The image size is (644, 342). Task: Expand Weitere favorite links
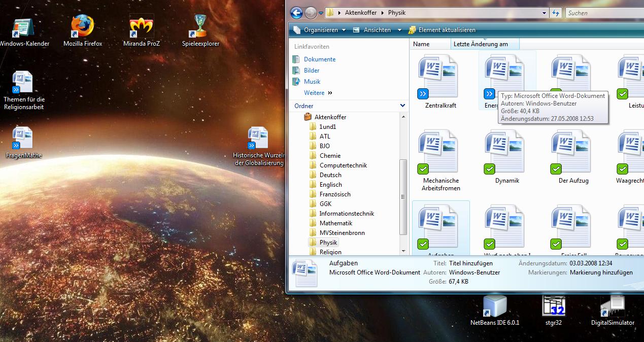pyautogui.click(x=318, y=93)
